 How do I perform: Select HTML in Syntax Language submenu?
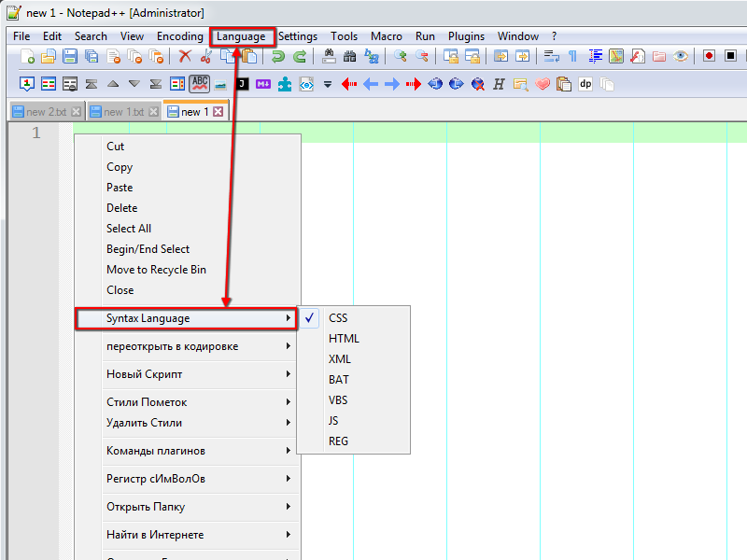[354, 339]
